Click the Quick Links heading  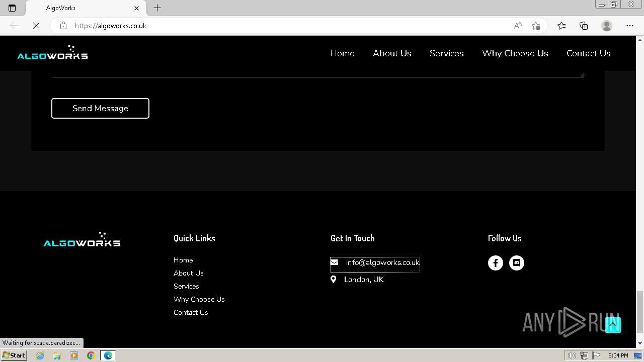pyautogui.click(x=194, y=238)
